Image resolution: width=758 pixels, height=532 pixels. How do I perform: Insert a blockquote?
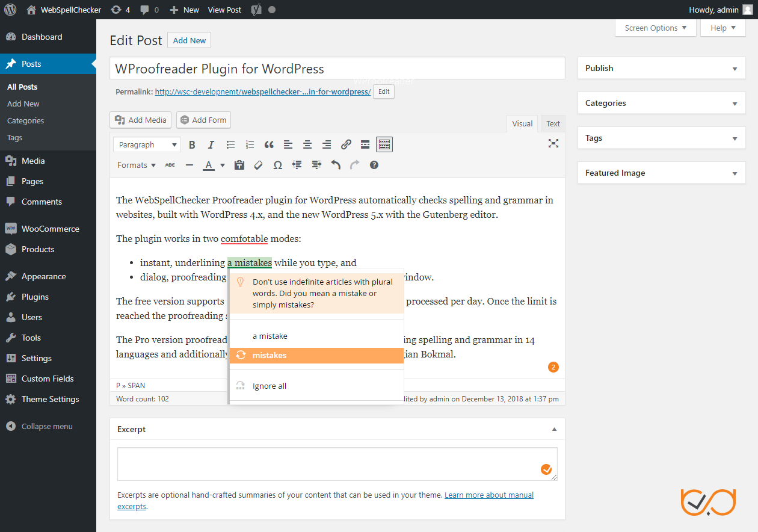click(x=269, y=144)
